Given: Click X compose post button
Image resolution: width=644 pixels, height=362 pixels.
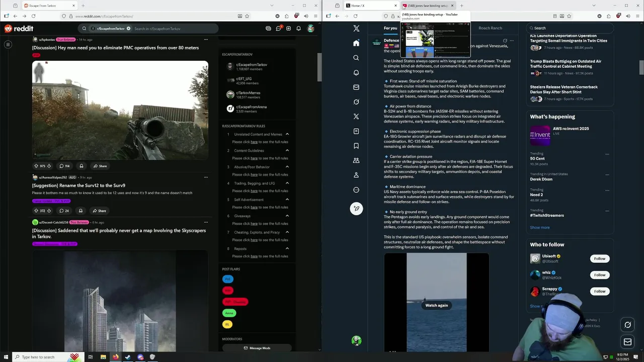Looking at the screenshot, I should click(356, 208).
